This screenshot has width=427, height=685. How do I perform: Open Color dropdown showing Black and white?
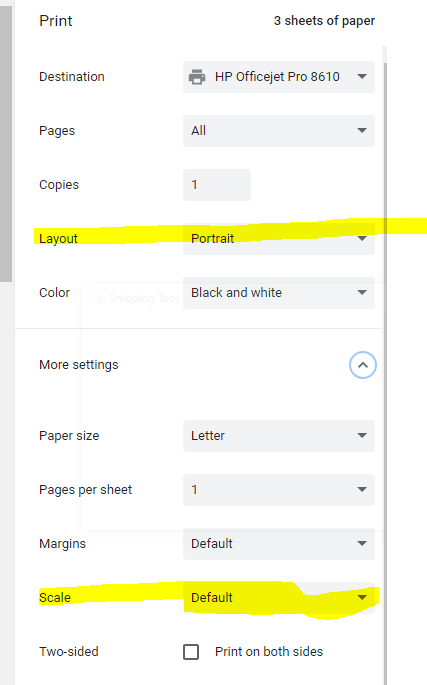[279, 293]
